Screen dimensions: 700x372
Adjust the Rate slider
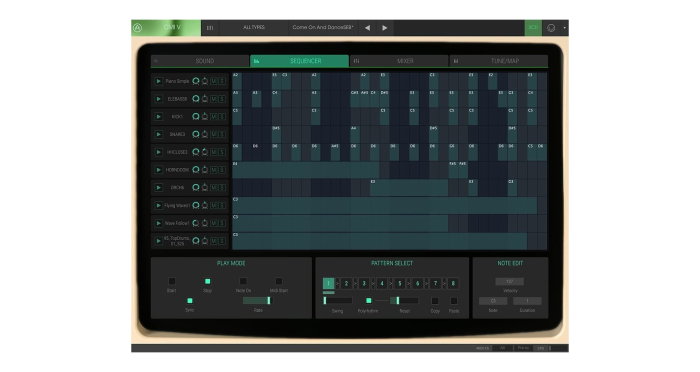(x=257, y=301)
